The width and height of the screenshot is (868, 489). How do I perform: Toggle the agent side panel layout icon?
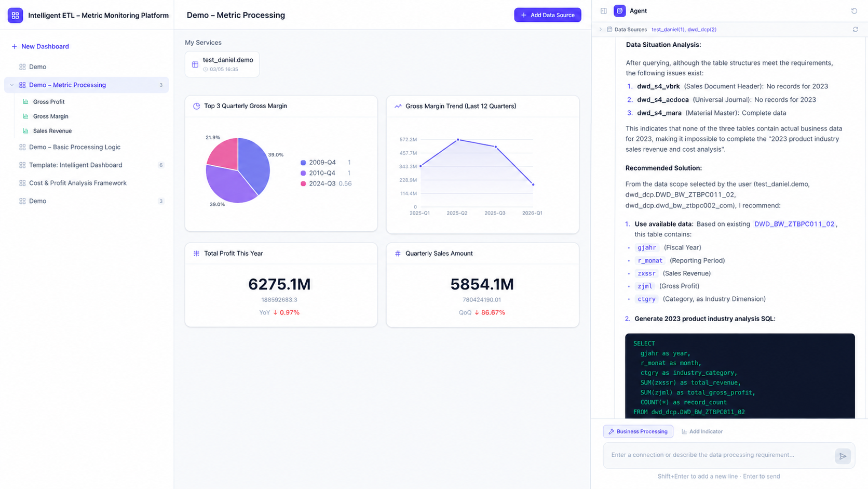pyautogui.click(x=604, y=11)
